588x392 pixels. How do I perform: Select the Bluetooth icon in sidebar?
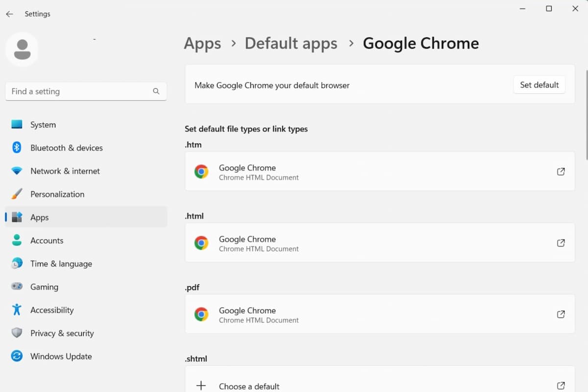click(x=17, y=147)
